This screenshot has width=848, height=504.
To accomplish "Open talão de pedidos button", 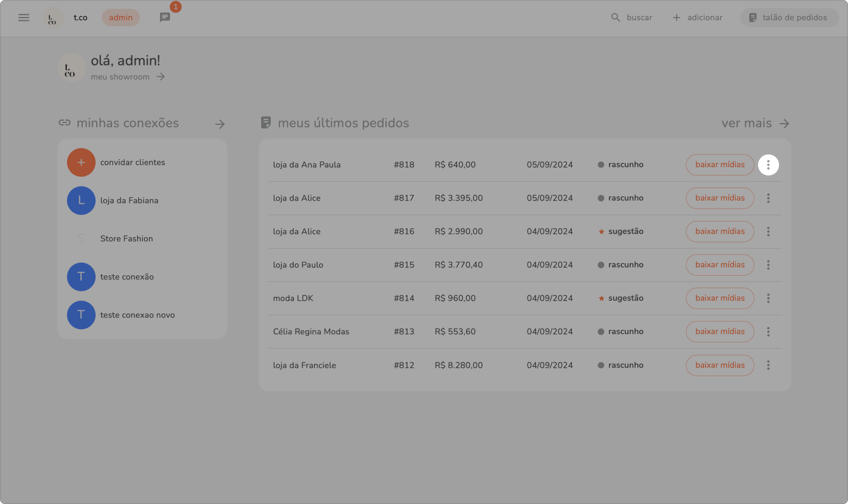I will 789,17.
